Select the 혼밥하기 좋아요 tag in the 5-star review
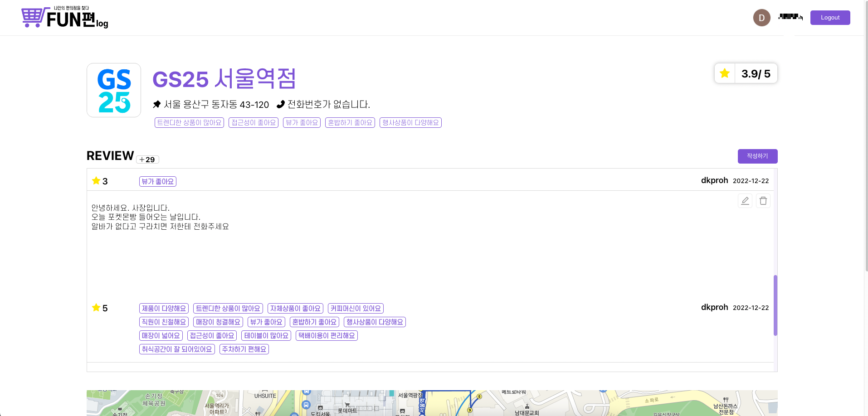868x416 pixels. [315, 322]
